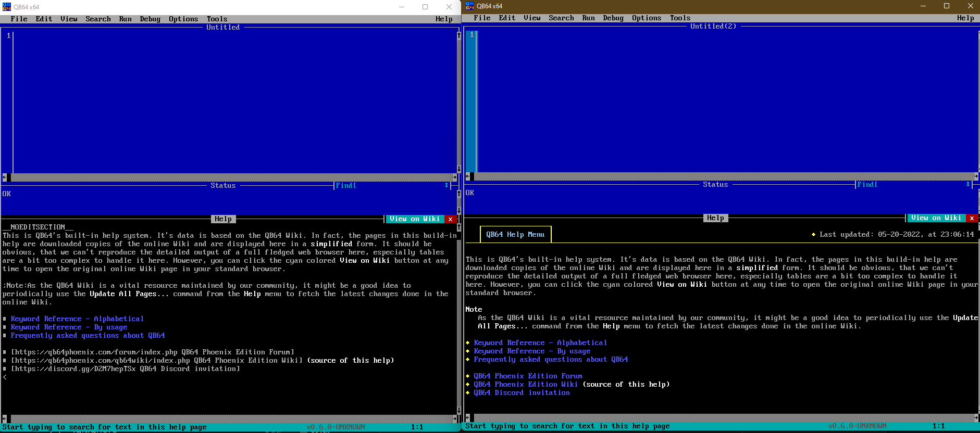Open Frequently asked questions link, right window
The width and height of the screenshot is (980, 433).
(551, 360)
